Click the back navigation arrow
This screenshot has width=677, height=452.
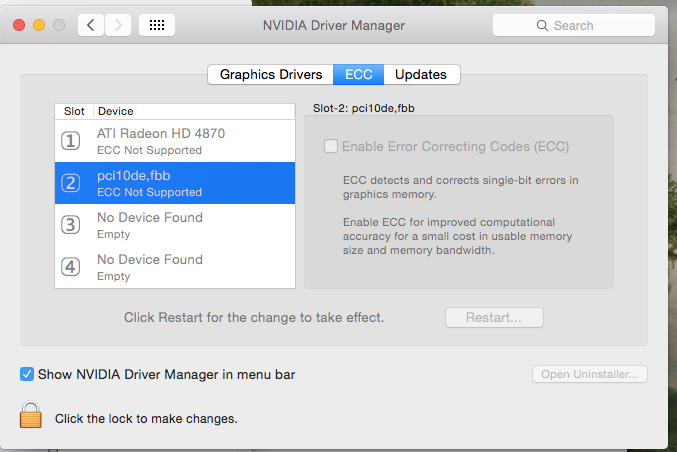coord(91,25)
